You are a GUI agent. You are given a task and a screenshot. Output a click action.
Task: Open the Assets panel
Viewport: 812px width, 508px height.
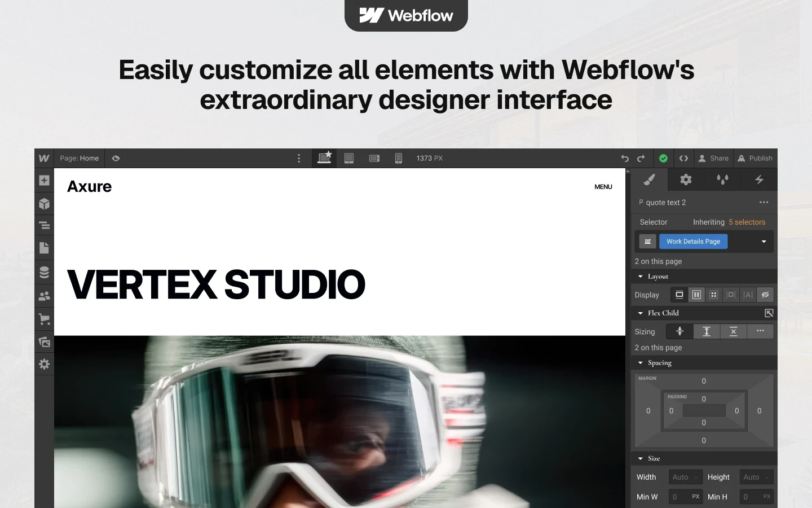[x=44, y=341]
